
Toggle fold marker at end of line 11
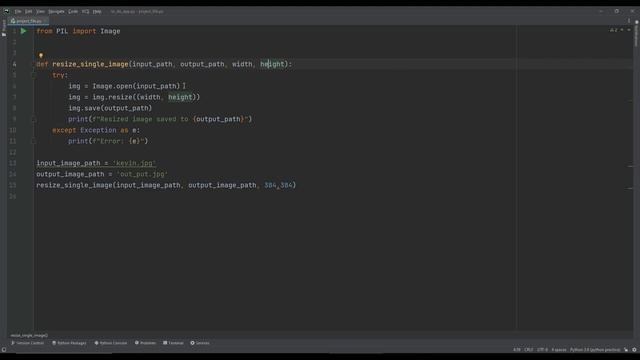coord(34,141)
